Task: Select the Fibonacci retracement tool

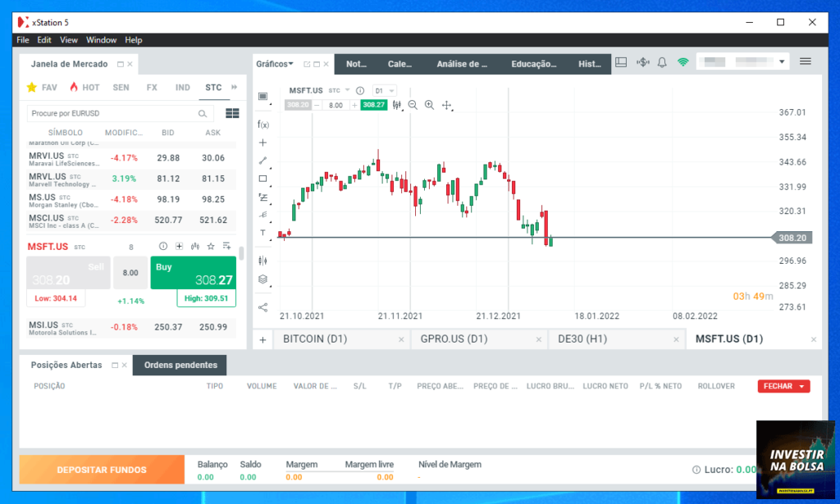Action: click(262, 197)
